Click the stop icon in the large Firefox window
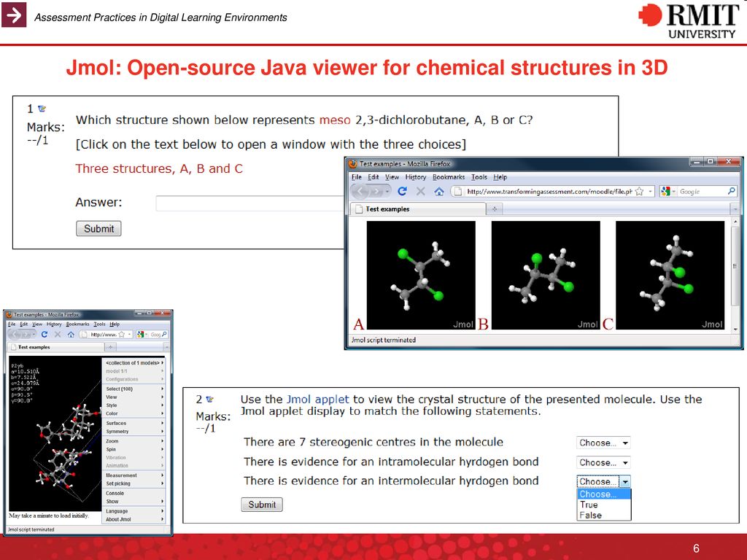 (x=421, y=192)
